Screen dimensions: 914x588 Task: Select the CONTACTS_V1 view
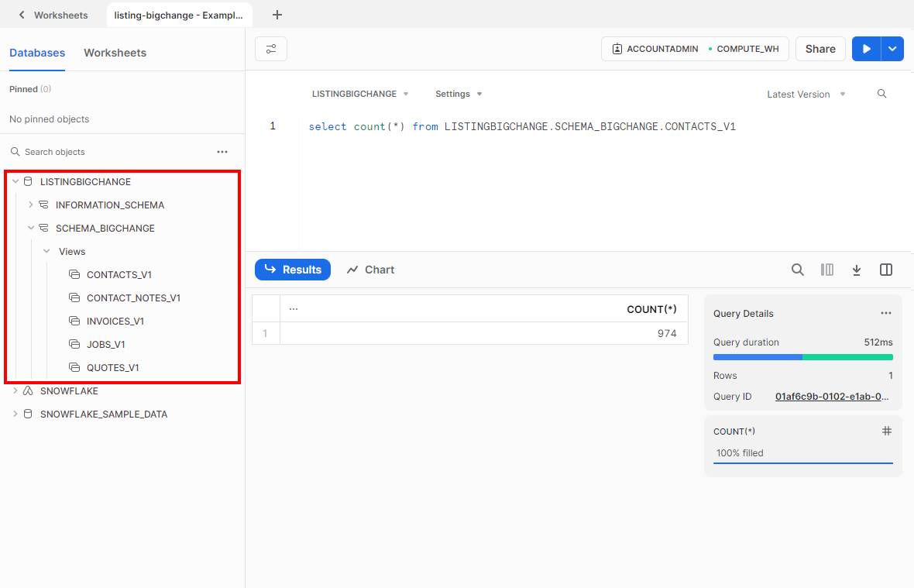(119, 275)
